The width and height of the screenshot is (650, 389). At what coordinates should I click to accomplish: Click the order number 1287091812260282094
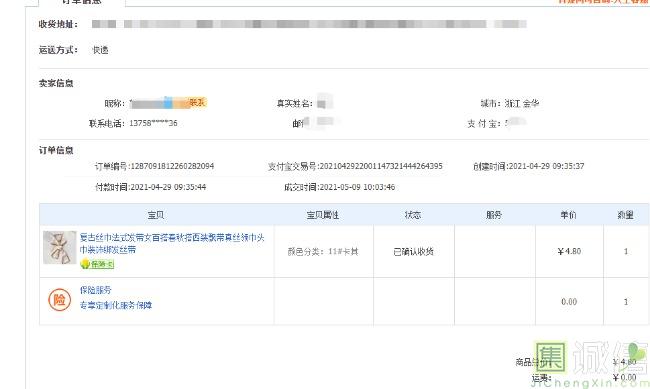[172, 166]
